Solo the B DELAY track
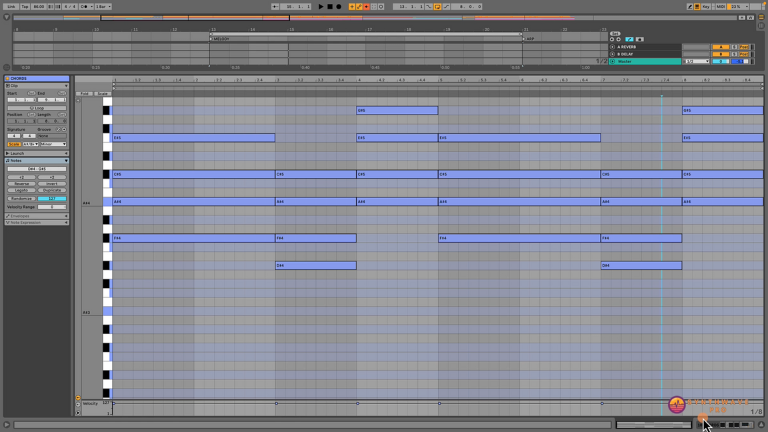The height and width of the screenshot is (432, 768). [x=734, y=54]
